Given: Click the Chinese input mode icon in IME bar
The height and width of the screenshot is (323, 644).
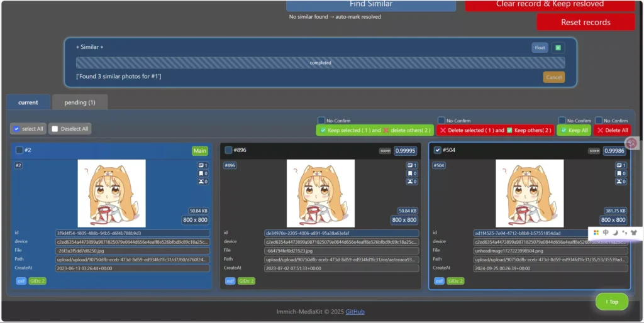Looking at the screenshot, I should tap(606, 233).
